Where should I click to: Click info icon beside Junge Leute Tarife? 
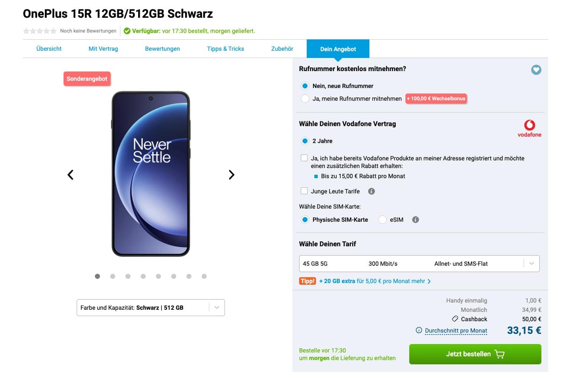coord(372,191)
